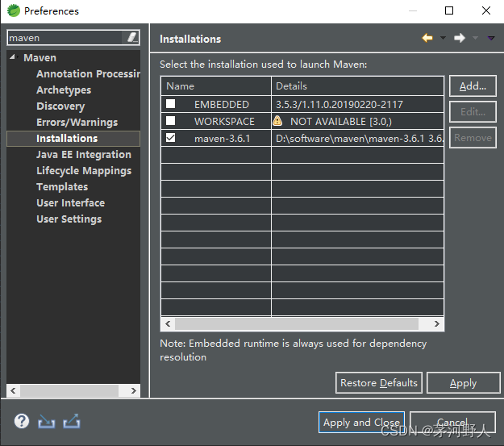Click the Cancel button

[452, 422]
